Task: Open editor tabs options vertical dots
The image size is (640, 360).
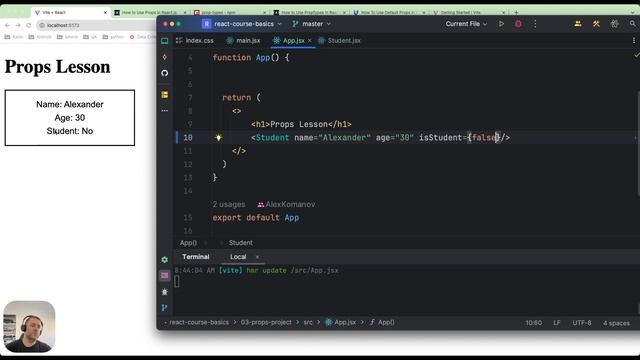Action: coord(633,40)
